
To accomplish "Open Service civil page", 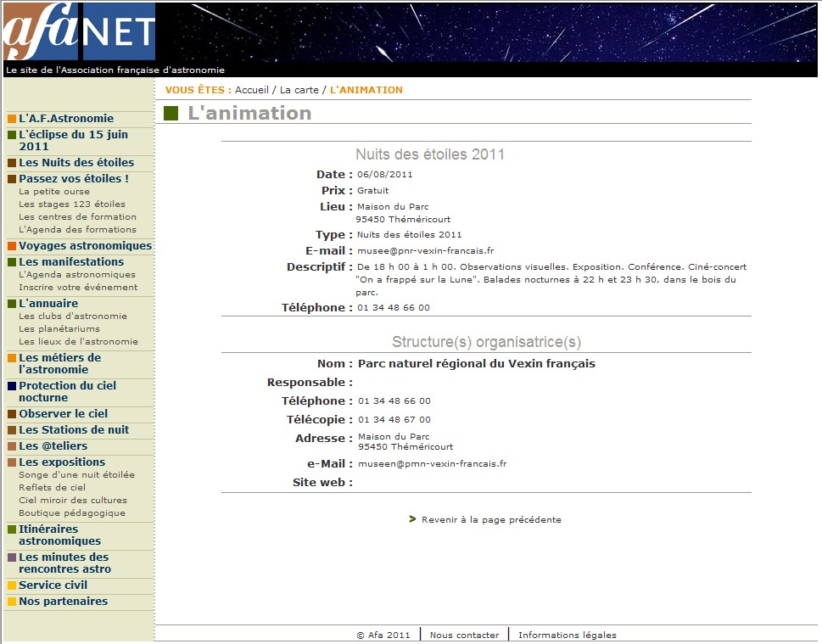I will tap(53, 585).
